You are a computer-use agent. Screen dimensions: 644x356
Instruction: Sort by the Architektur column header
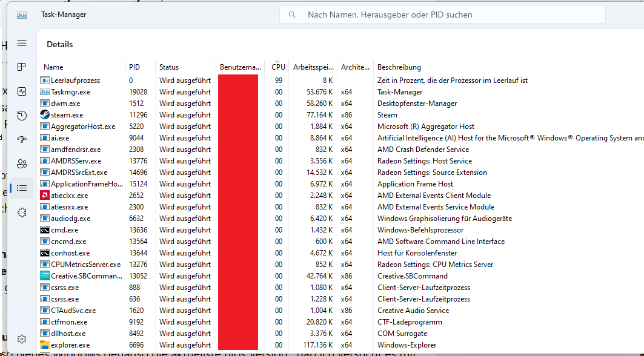[x=355, y=67]
